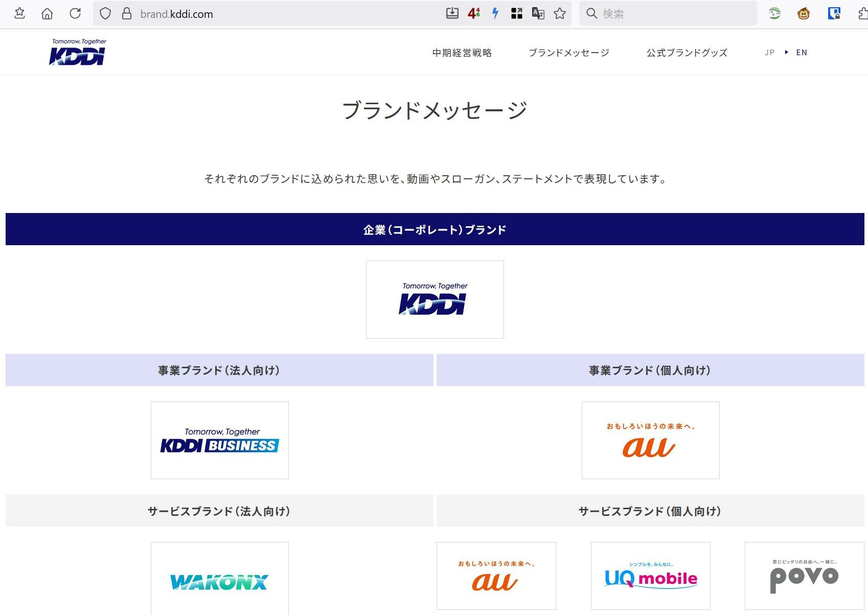The image size is (868, 615).
Task: Focus the browser search box
Action: click(668, 14)
